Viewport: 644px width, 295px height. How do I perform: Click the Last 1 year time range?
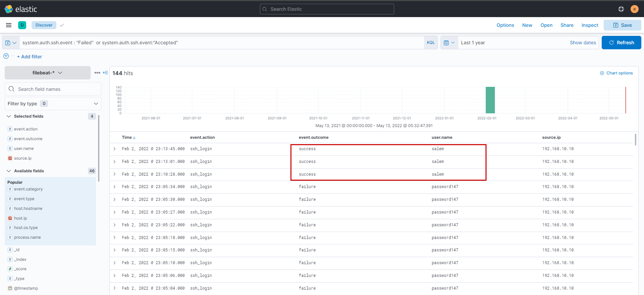473,43
